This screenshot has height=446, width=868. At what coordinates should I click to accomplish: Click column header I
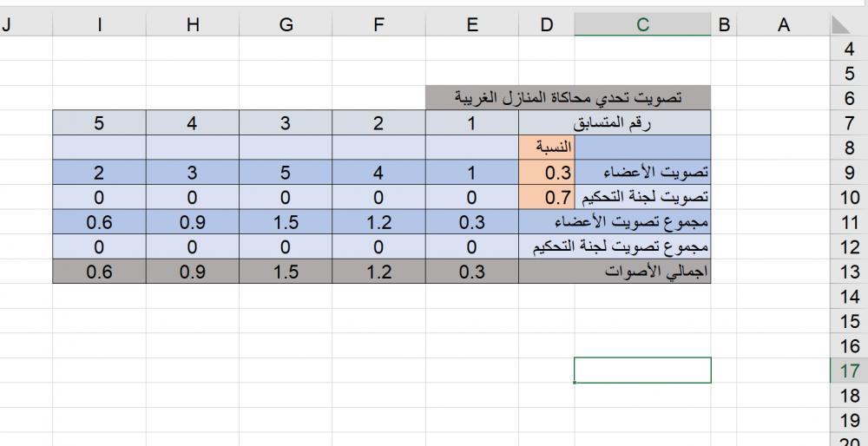point(99,25)
